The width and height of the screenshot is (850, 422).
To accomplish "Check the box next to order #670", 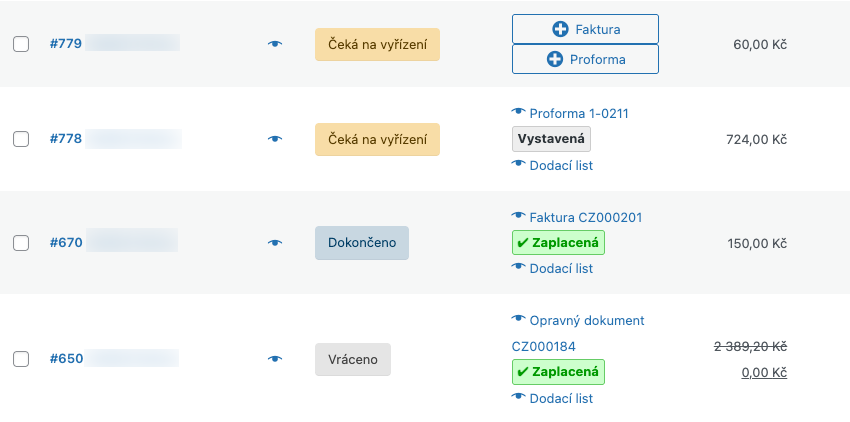I will tap(21, 243).
